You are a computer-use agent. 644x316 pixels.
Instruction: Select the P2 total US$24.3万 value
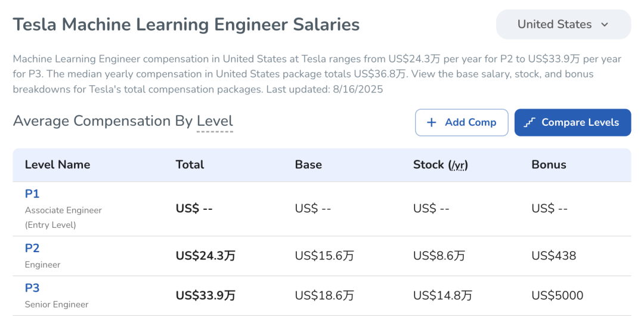205,256
